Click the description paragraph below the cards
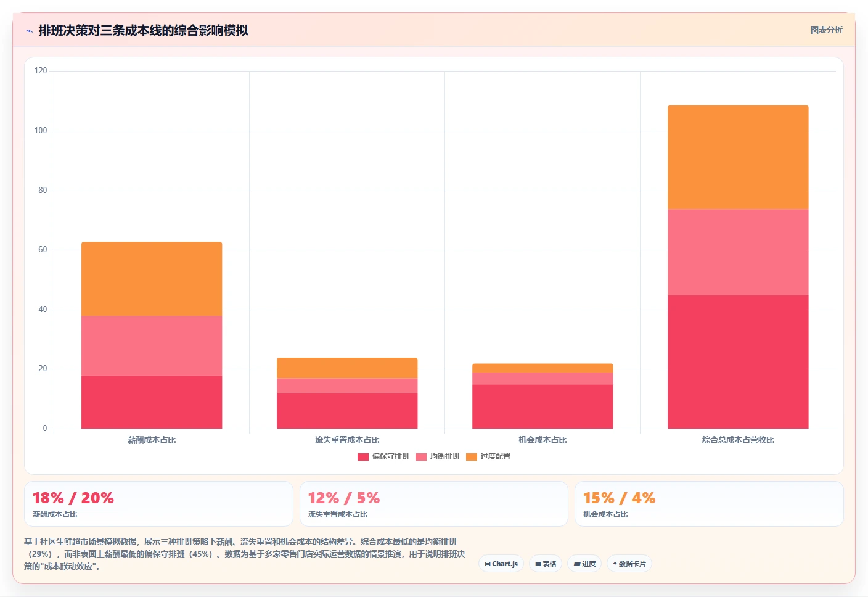 245,554
